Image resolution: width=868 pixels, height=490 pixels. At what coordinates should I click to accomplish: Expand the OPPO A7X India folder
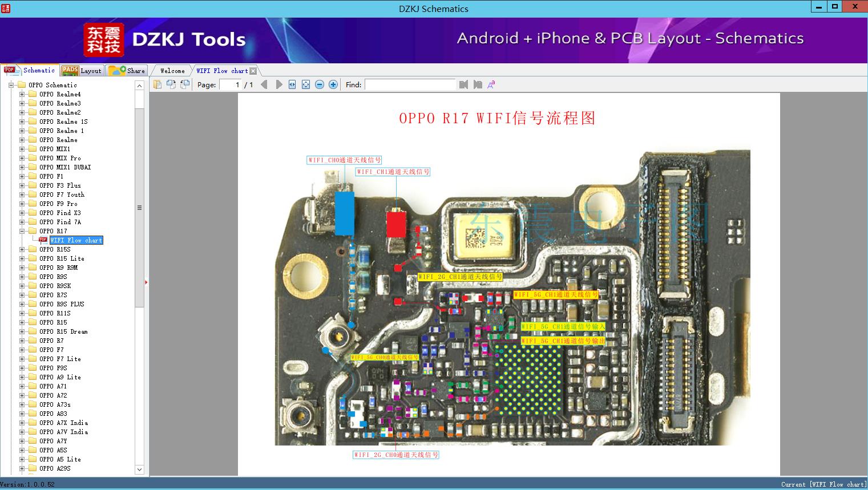pyautogui.click(x=22, y=423)
